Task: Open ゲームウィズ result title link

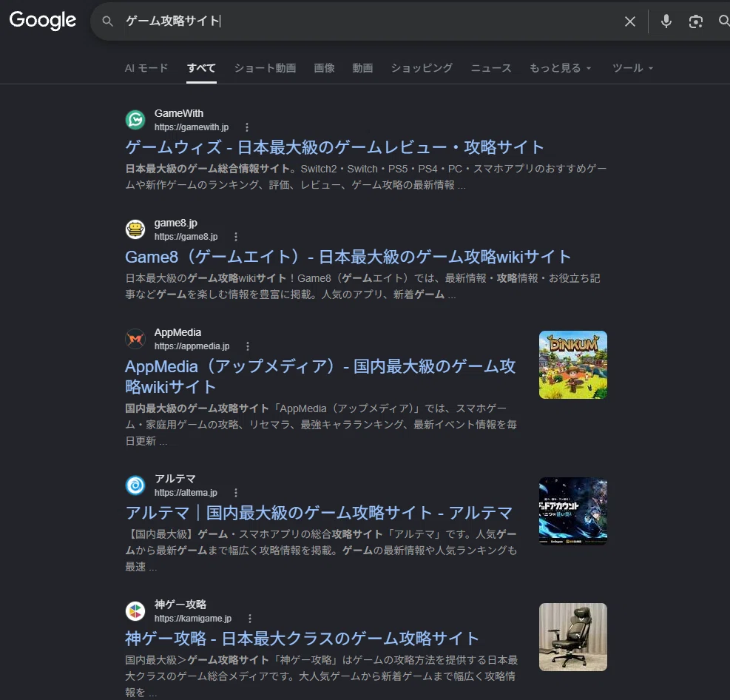Action: click(x=334, y=147)
